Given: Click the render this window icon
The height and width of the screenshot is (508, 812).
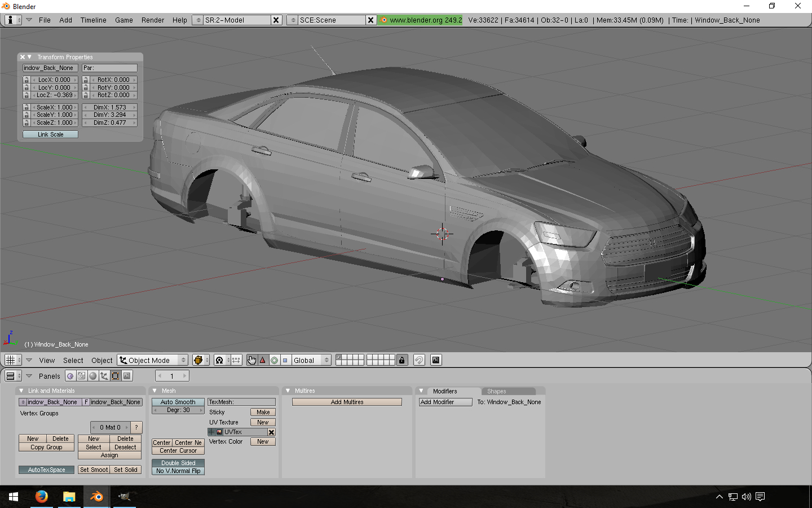Looking at the screenshot, I should [436, 360].
